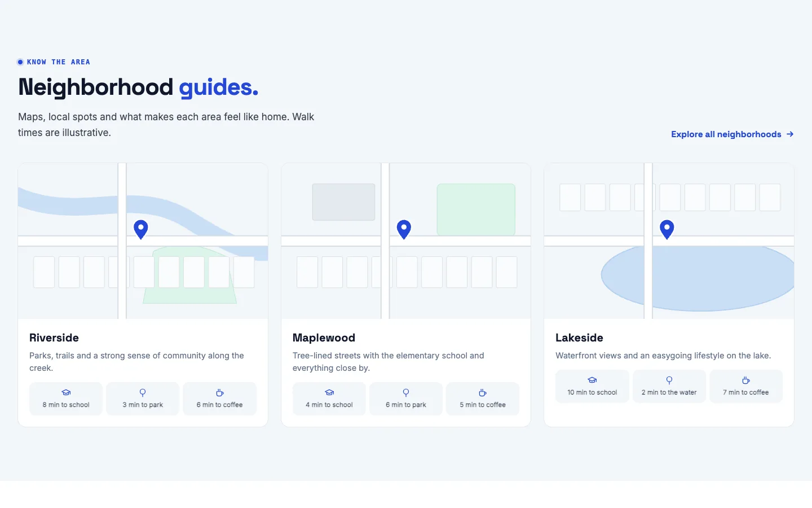Click the '10 min to school' label
The height and width of the screenshot is (508, 812).
point(592,392)
